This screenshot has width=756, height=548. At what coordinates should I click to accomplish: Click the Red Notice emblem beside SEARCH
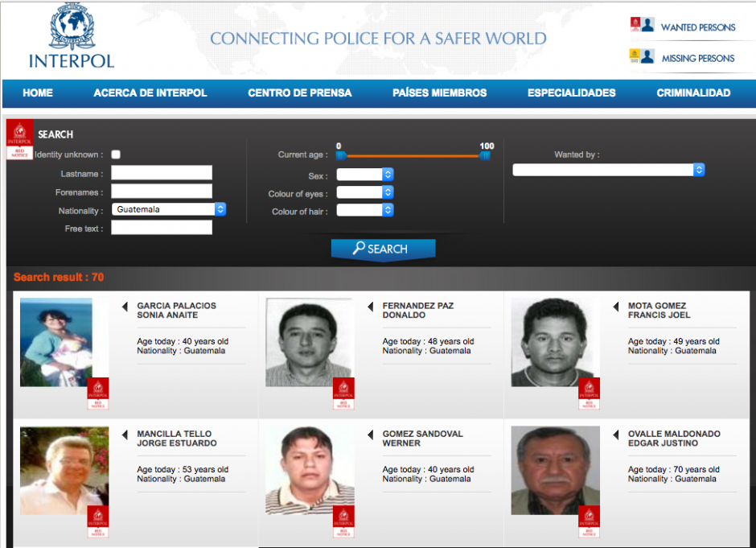tap(19, 138)
